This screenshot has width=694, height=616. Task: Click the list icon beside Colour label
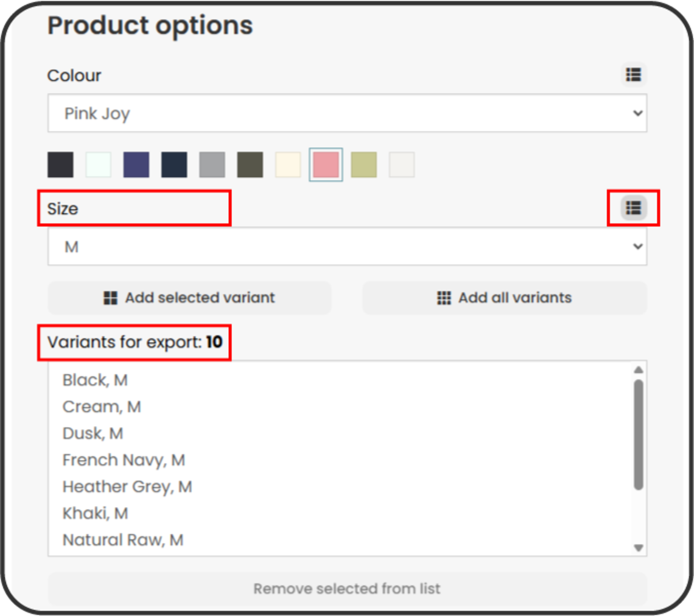point(633,75)
